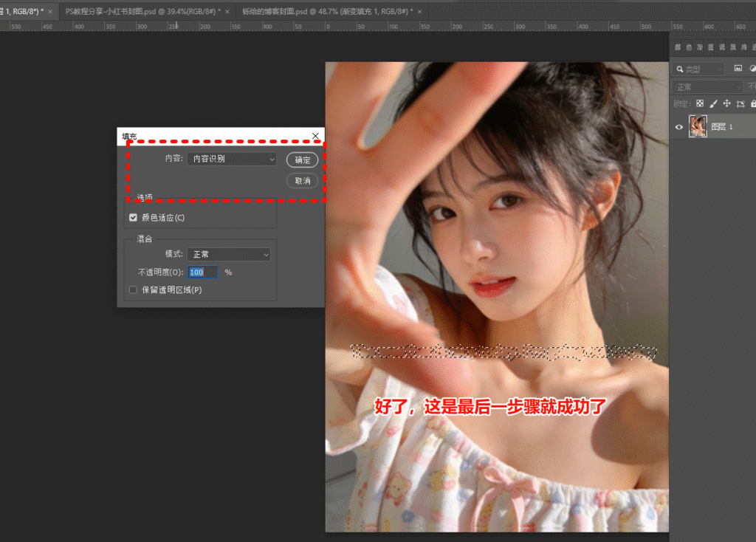Open the 内容 dropdown showing 内容识别
The height and width of the screenshot is (542, 756).
coord(231,159)
